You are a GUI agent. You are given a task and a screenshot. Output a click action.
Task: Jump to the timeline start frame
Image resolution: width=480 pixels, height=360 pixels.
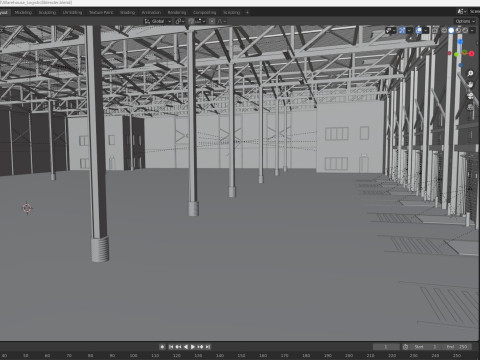[x=171, y=347]
